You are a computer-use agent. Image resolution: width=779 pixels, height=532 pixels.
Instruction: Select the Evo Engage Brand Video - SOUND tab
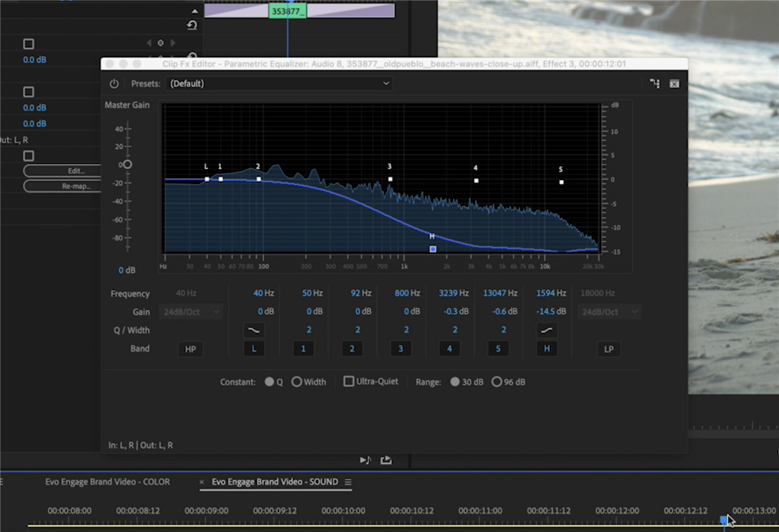[x=275, y=482]
